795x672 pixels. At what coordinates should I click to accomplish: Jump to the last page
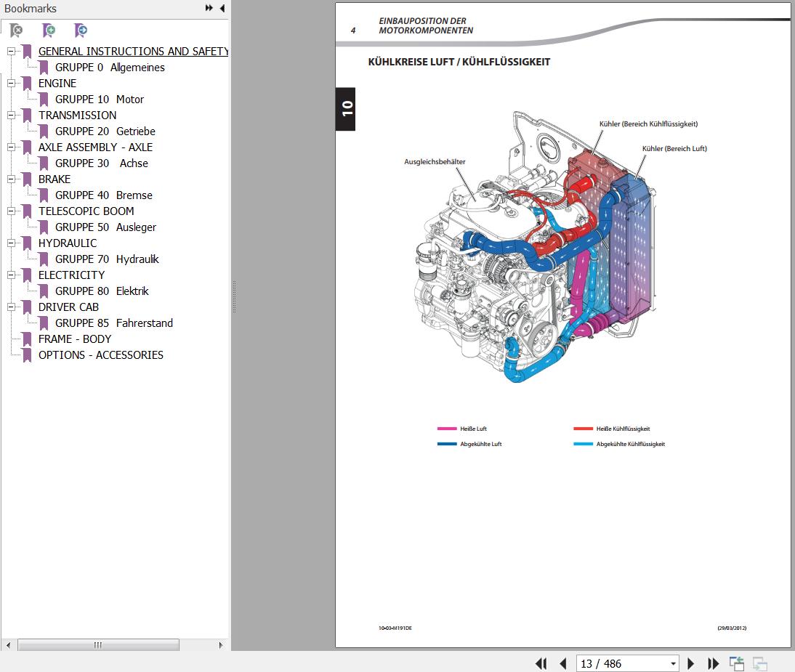[x=713, y=663]
